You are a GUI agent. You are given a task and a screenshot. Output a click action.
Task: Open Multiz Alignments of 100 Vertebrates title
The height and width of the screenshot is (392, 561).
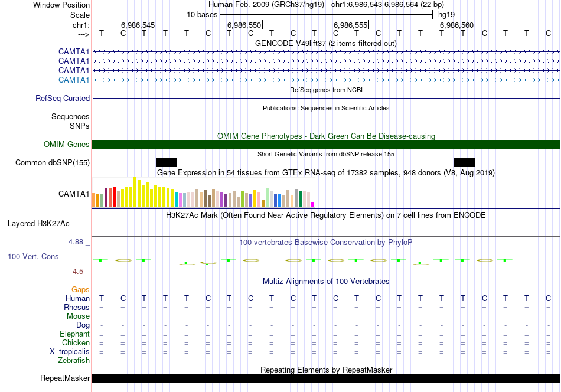[x=326, y=282]
